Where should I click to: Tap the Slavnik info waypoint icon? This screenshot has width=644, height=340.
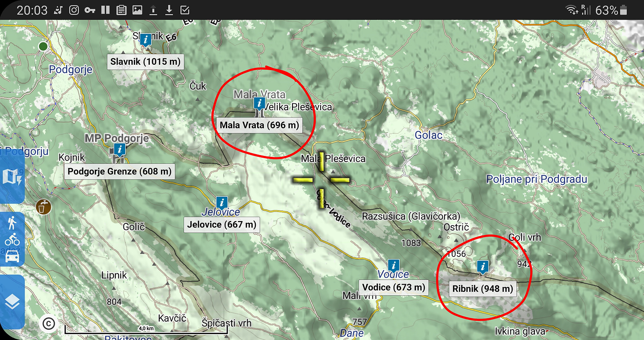[145, 40]
